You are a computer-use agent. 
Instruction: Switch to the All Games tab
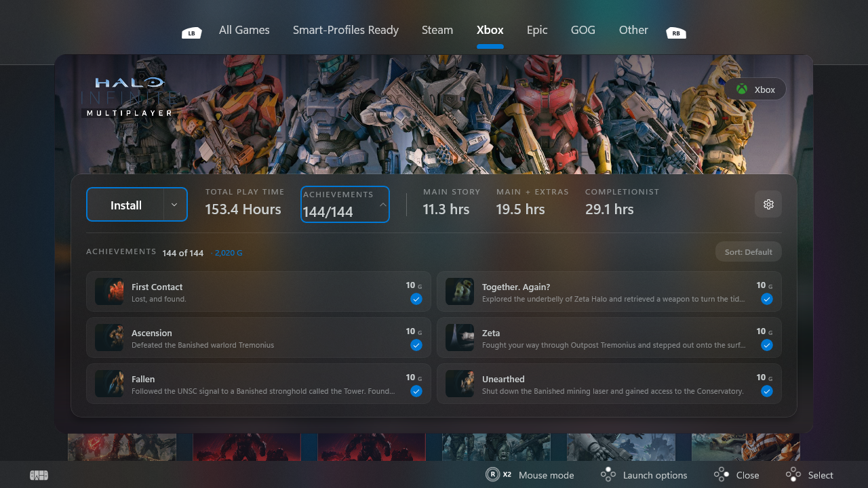[x=244, y=30]
